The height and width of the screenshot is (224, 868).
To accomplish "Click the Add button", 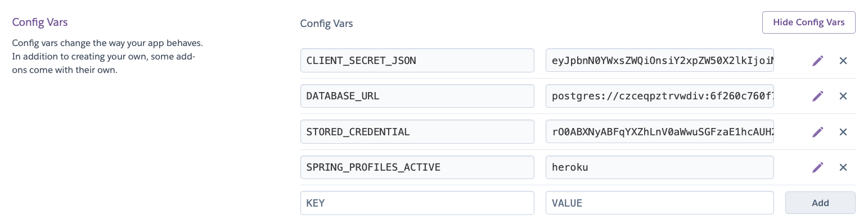I will (x=820, y=203).
